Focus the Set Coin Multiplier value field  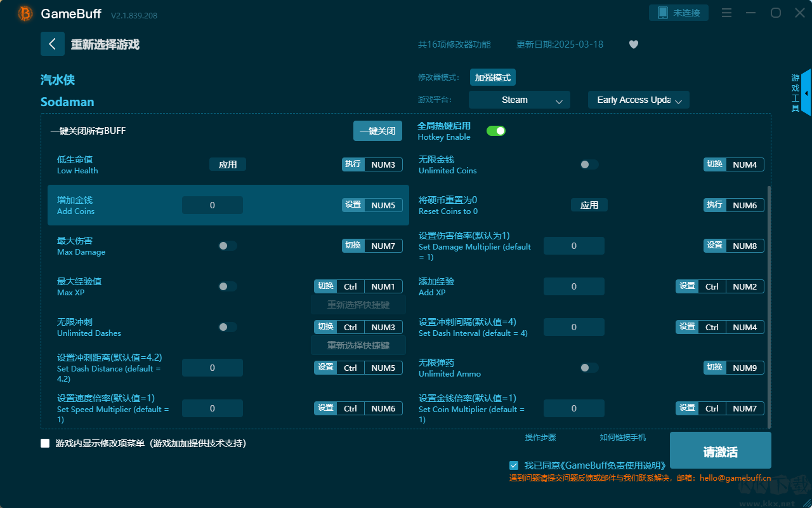[x=574, y=408]
